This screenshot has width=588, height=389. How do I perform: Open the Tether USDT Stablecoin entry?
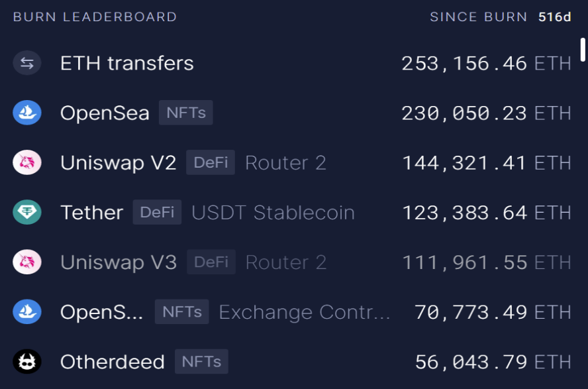point(292,212)
